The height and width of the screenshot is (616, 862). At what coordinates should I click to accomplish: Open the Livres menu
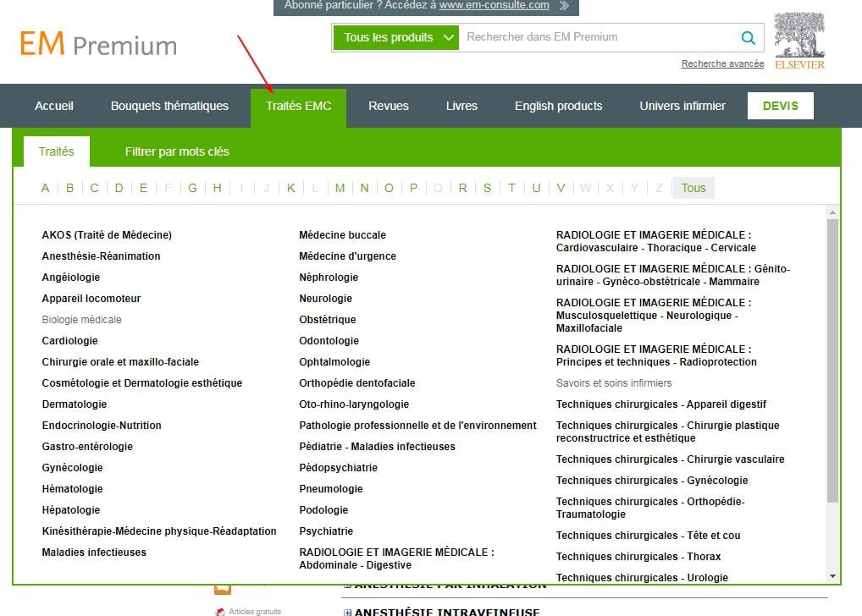[x=461, y=106]
